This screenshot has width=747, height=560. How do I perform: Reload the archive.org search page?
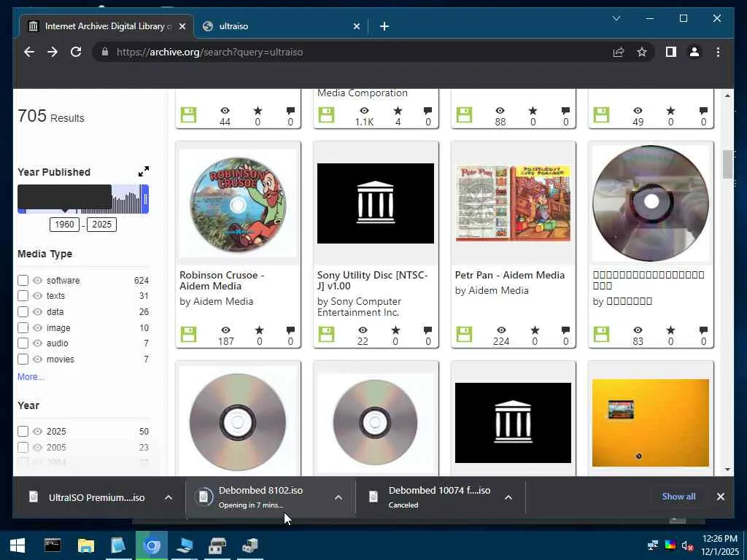(76, 52)
